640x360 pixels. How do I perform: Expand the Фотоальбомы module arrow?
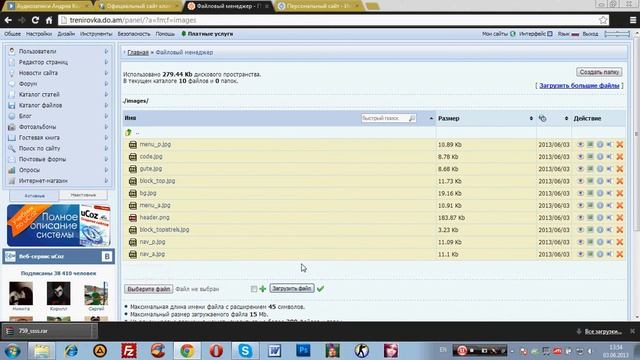point(106,127)
